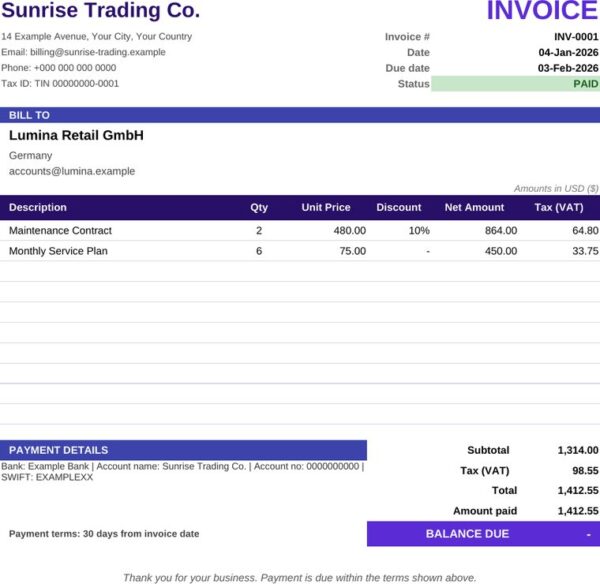Click the Thank you for your business footer

click(x=300, y=577)
